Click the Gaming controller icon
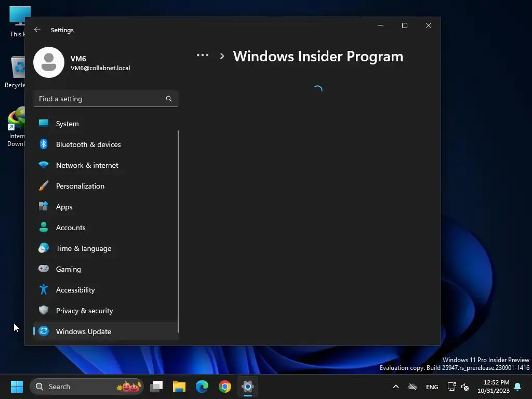This screenshot has width=532, height=399. coord(44,269)
